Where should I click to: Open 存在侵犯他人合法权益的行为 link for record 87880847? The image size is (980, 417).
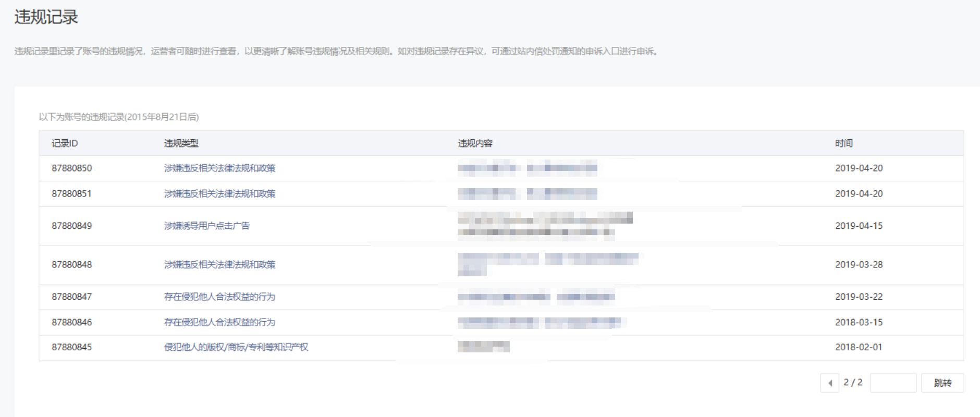click(219, 297)
